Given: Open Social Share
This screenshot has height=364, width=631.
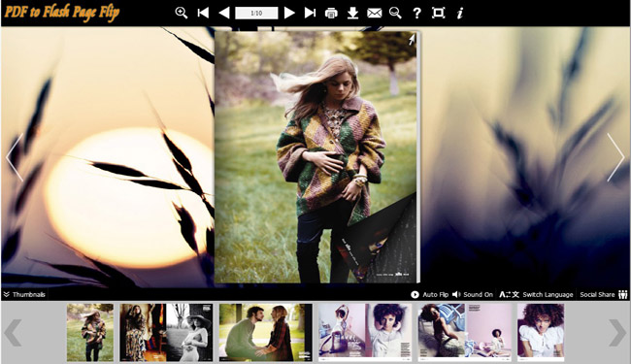Looking at the screenshot, I should coord(604,294).
